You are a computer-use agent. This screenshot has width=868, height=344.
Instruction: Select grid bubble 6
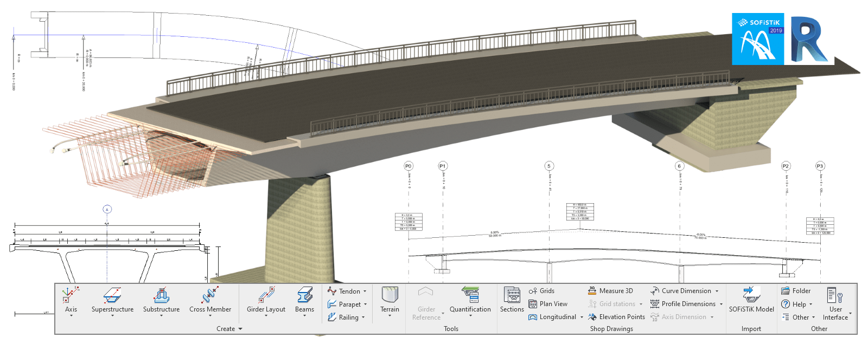(x=679, y=166)
